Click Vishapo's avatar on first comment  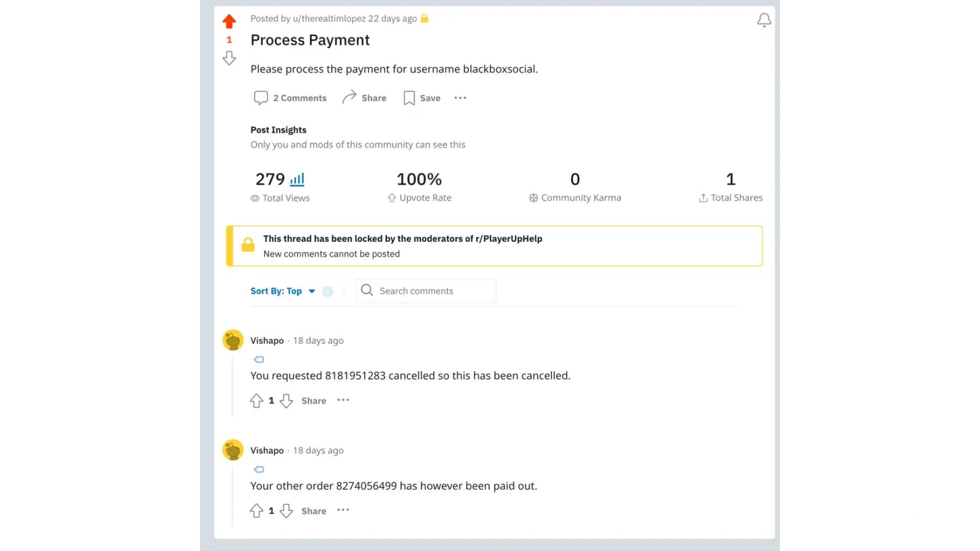coord(233,341)
